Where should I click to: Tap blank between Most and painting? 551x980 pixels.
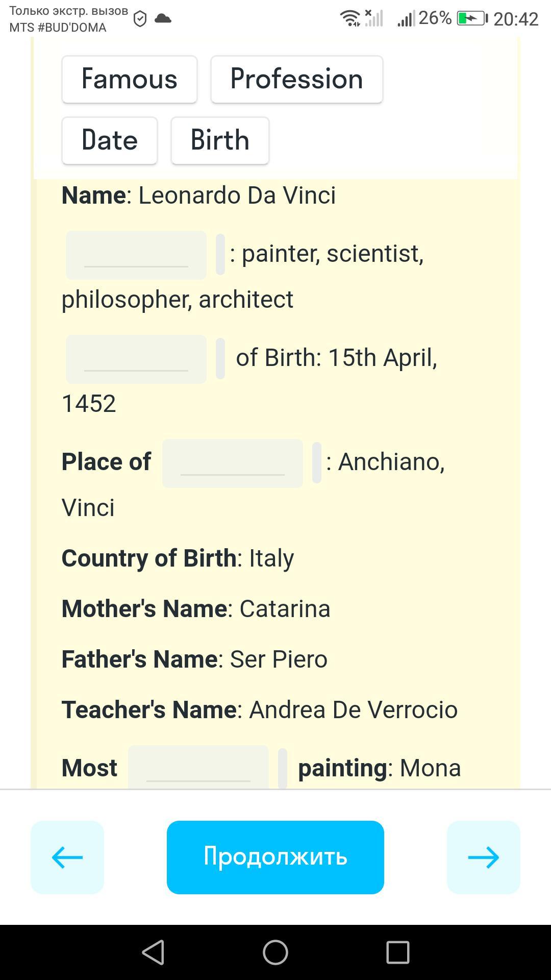[198, 767]
